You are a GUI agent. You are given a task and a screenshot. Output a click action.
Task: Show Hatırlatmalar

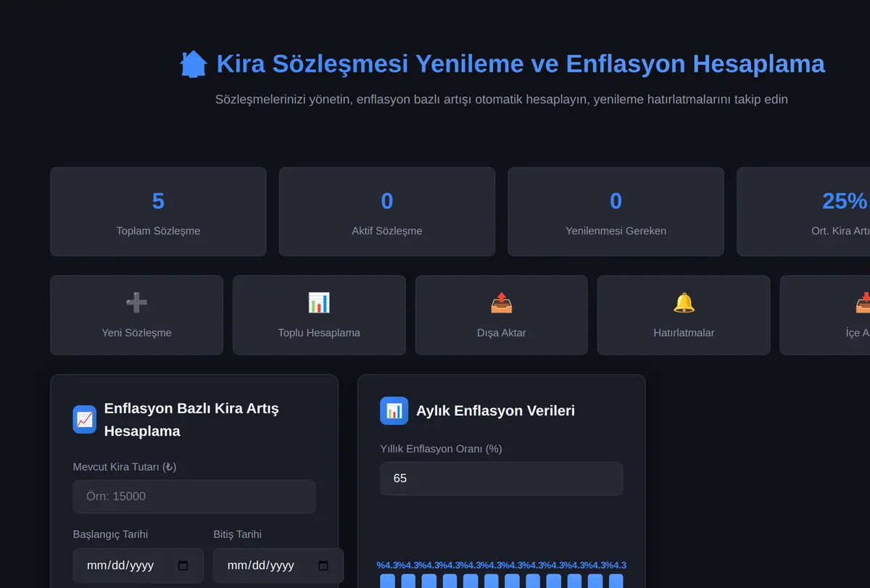[x=684, y=315]
